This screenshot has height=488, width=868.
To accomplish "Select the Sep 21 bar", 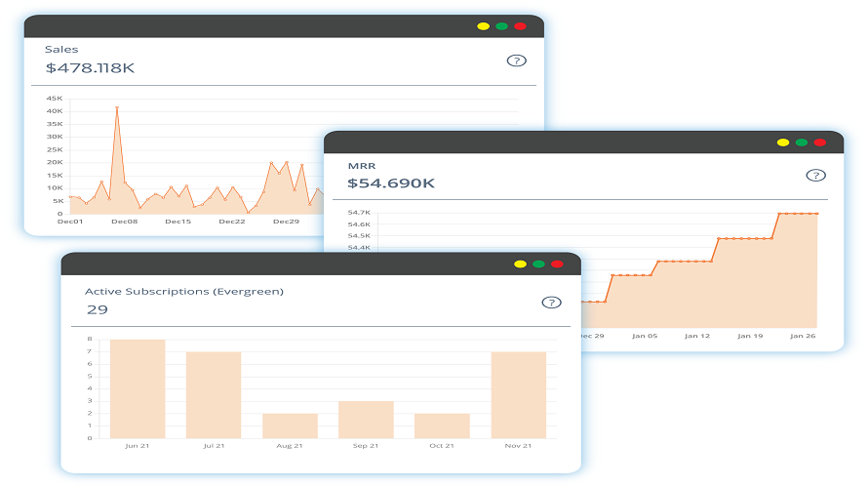I will point(366,420).
